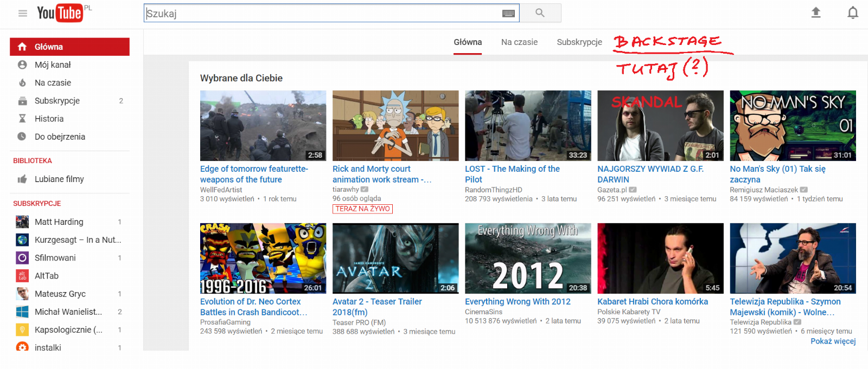Screen dimensions: 868x369
Task: Switch to the Główna top tab
Action: coord(468,42)
